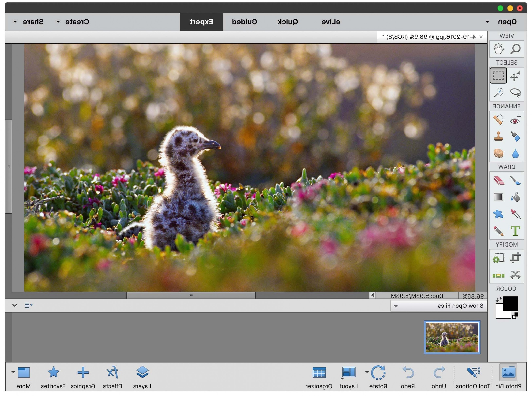The width and height of the screenshot is (532, 396).
Task: Choose the Horizontal Type tool
Action: (515, 231)
